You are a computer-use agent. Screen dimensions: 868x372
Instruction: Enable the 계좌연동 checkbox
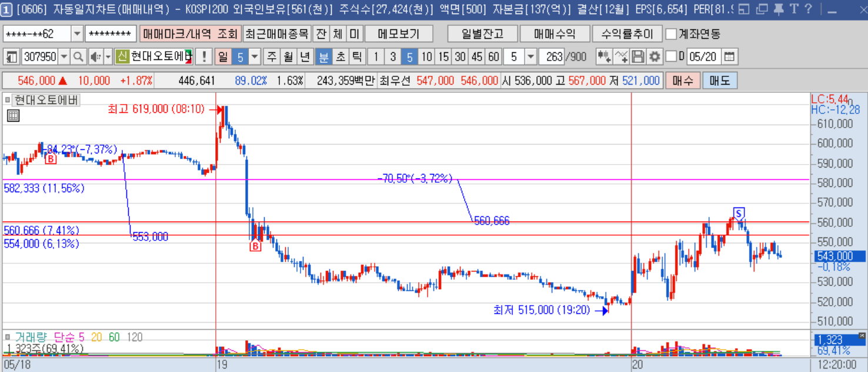[671, 34]
